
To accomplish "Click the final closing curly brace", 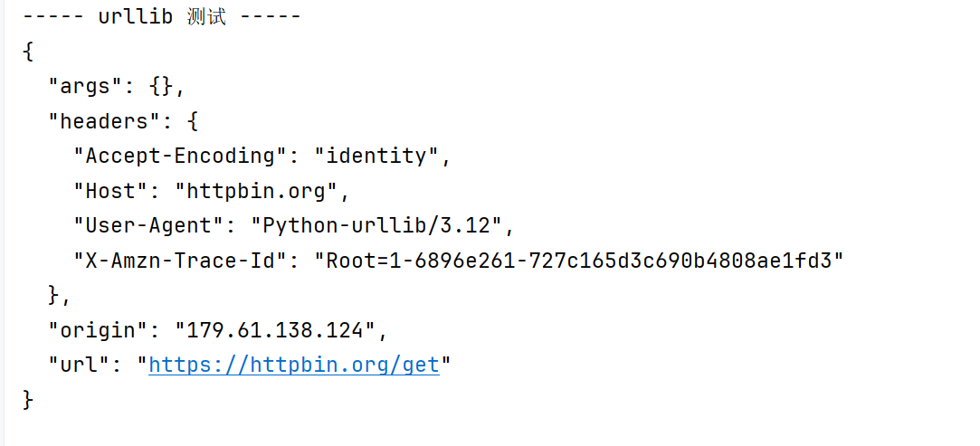I will pos(27,400).
